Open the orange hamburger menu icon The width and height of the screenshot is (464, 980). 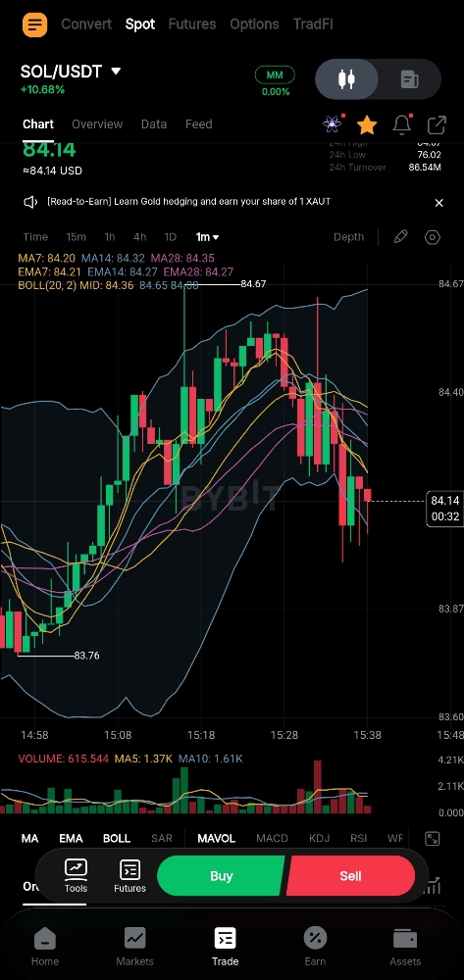pos(34,24)
